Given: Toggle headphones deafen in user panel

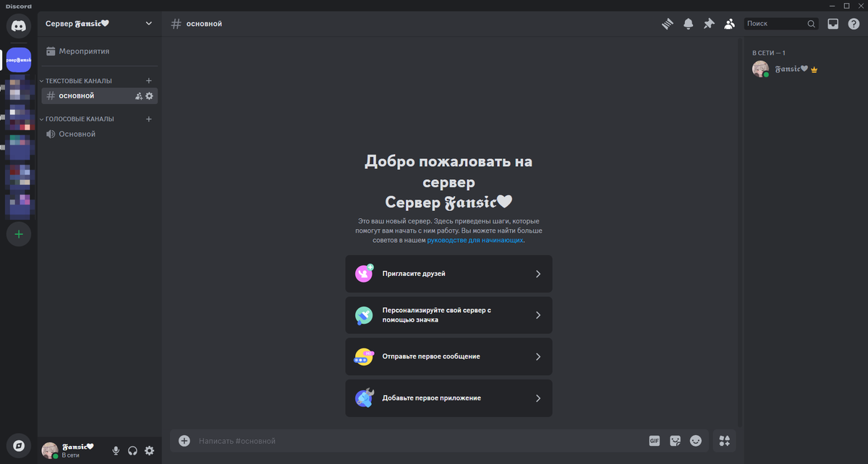Looking at the screenshot, I should [x=133, y=450].
